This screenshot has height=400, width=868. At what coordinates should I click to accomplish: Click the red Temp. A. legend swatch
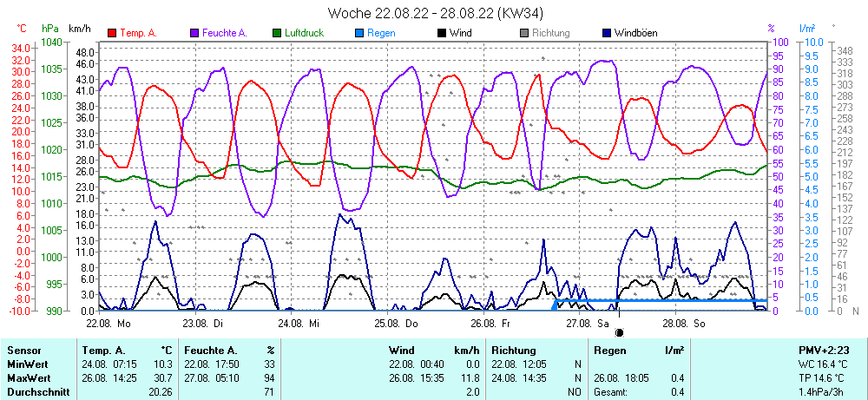coord(112,34)
